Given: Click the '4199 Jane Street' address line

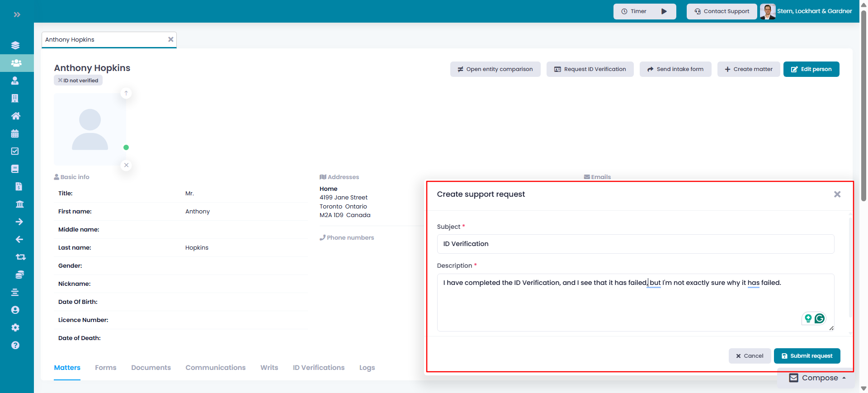Looking at the screenshot, I should [344, 198].
